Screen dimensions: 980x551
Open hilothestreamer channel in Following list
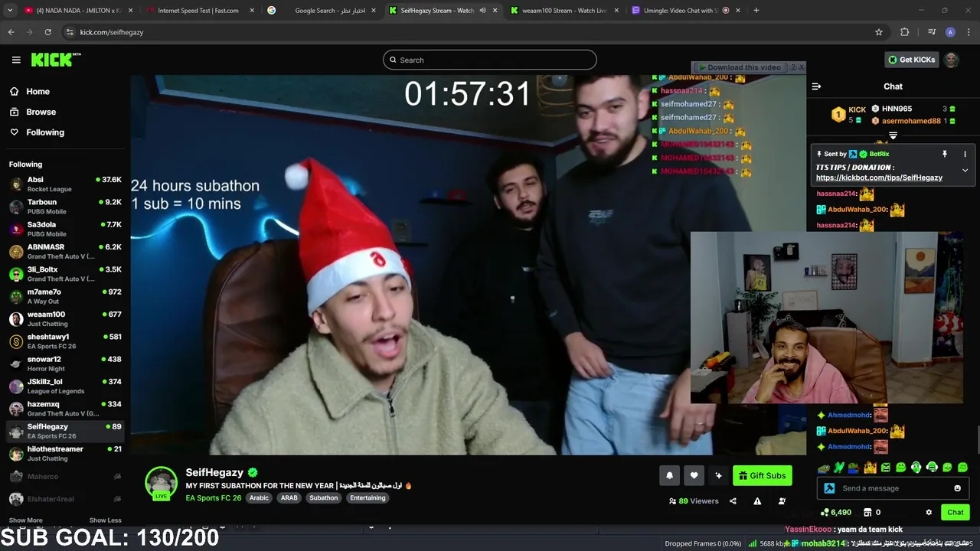click(x=65, y=454)
